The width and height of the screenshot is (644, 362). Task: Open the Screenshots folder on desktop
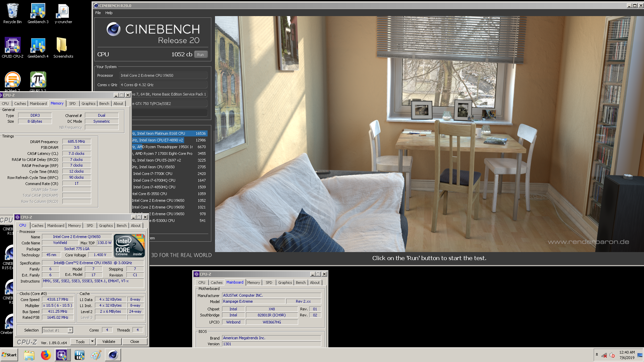click(x=63, y=48)
